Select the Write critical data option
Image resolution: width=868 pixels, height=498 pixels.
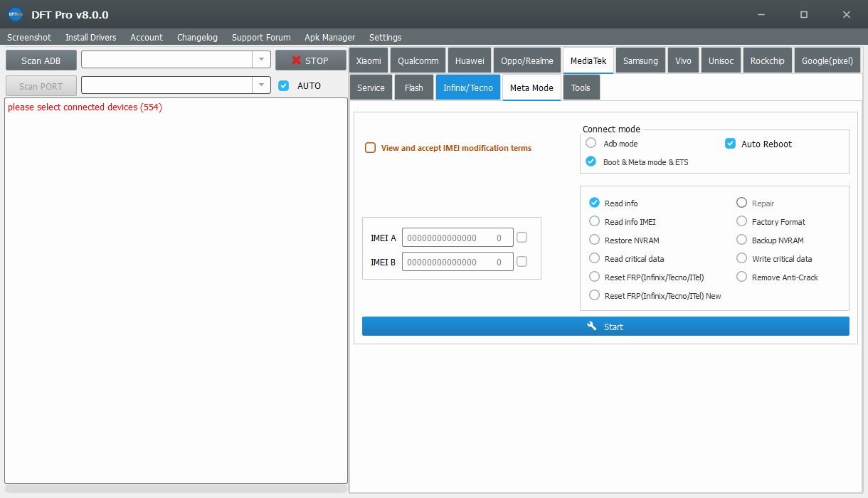[x=742, y=258]
